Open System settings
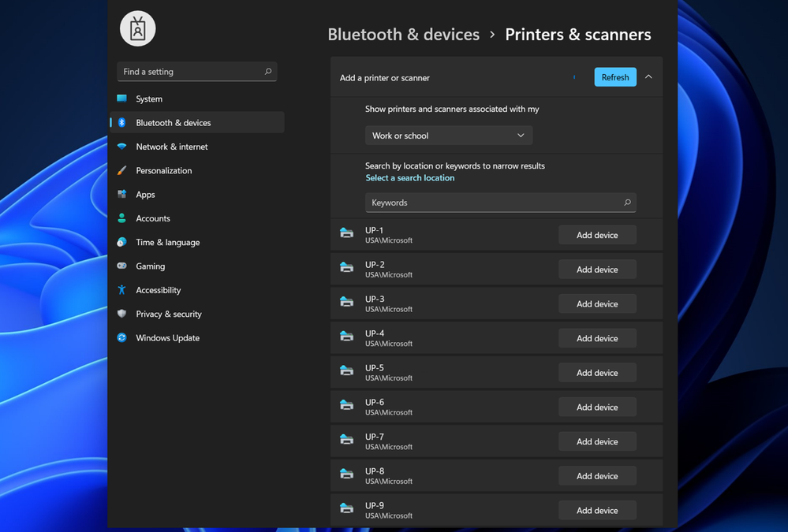The image size is (788, 532). (x=197, y=99)
